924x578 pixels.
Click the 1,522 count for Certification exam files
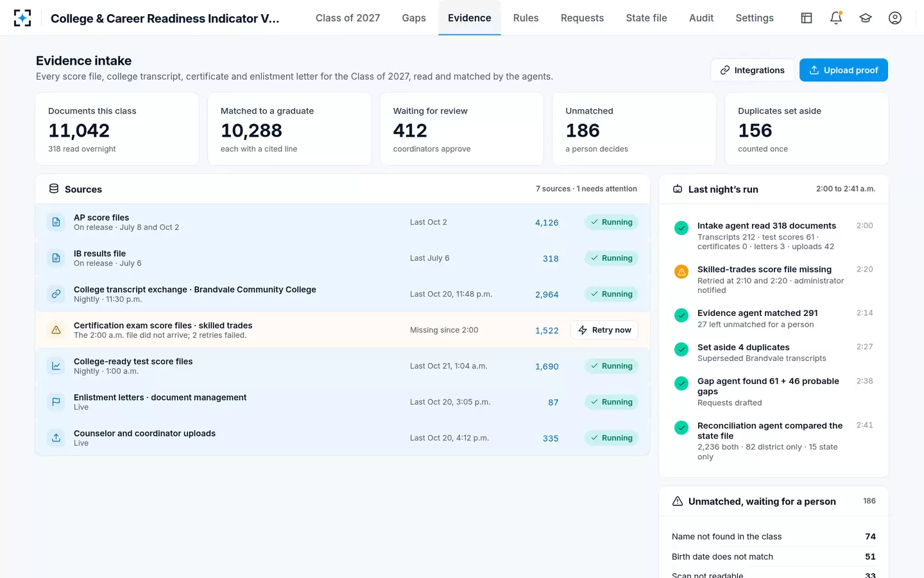[x=547, y=330]
